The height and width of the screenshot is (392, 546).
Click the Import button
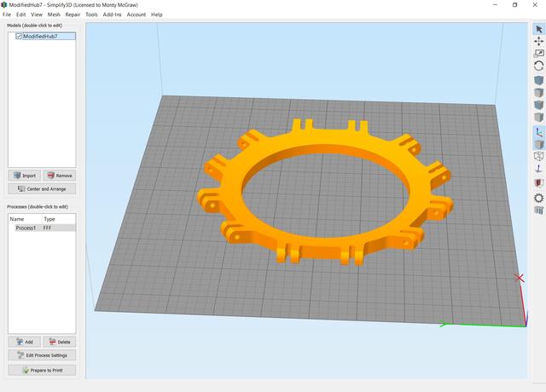(25, 176)
